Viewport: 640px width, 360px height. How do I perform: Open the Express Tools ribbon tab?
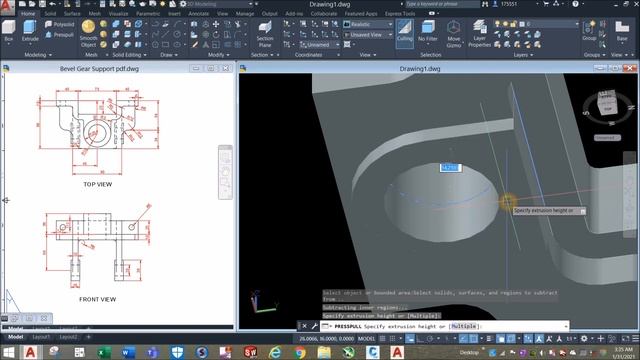[x=400, y=13]
